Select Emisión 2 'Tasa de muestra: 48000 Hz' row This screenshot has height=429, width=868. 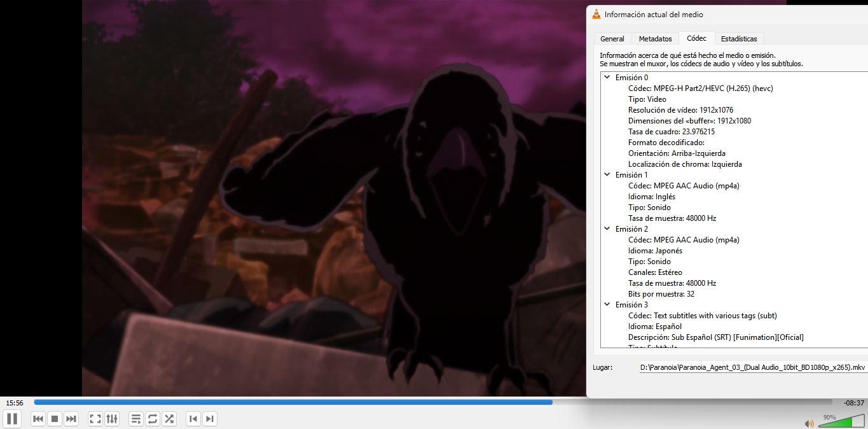pyautogui.click(x=672, y=283)
